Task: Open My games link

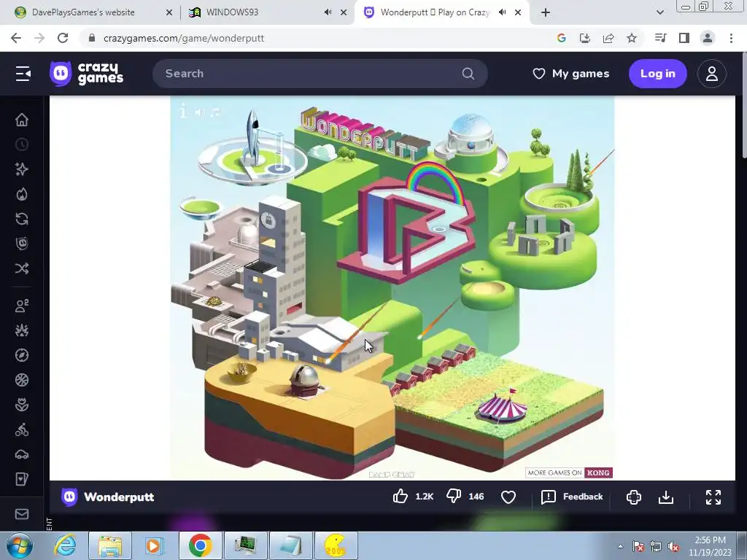Action: [x=570, y=74]
